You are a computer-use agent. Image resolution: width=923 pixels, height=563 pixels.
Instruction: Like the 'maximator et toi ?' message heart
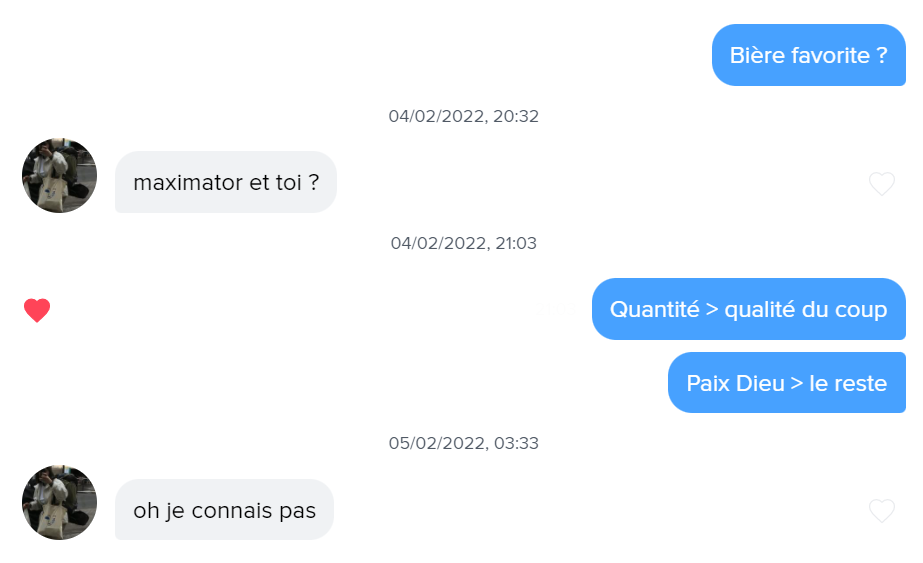[881, 184]
